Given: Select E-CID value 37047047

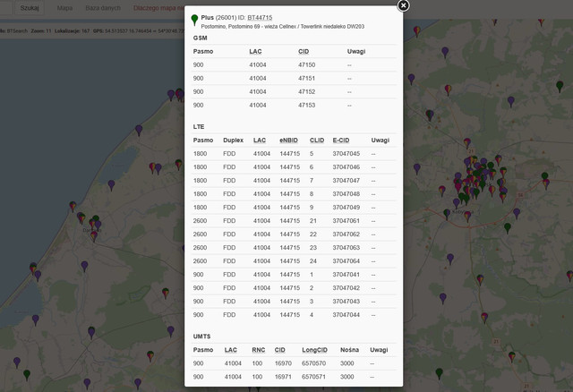Looking at the screenshot, I should click(346, 181).
